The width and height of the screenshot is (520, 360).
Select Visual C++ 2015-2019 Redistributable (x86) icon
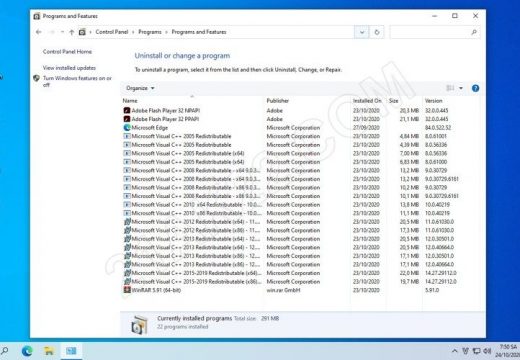click(x=127, y=282)
